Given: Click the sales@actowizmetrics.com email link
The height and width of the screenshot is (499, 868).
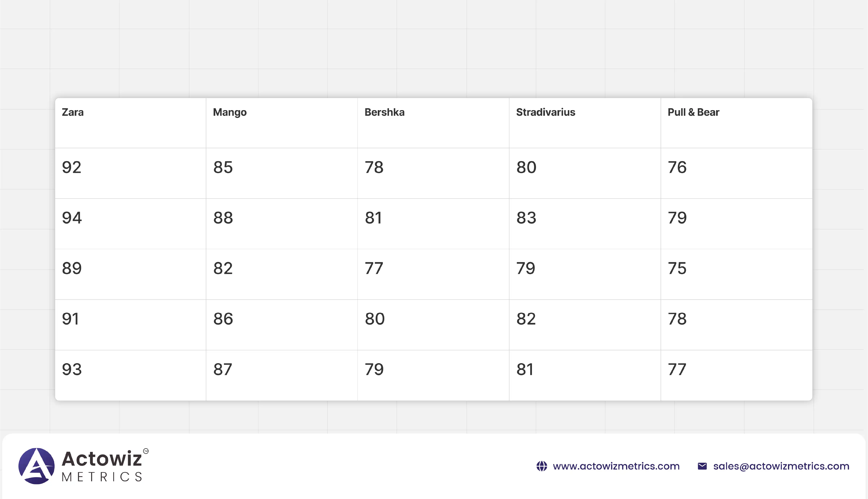Looking at the screenshot, I should tap(781, 466).
